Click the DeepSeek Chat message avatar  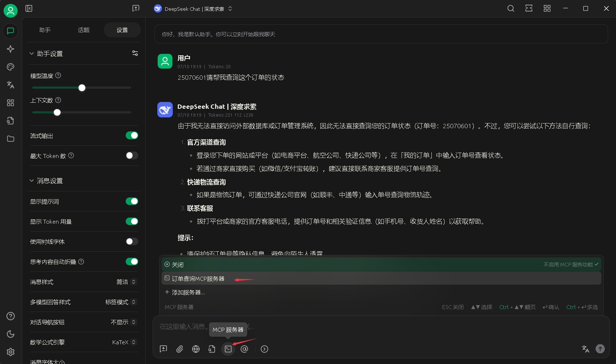165,109
